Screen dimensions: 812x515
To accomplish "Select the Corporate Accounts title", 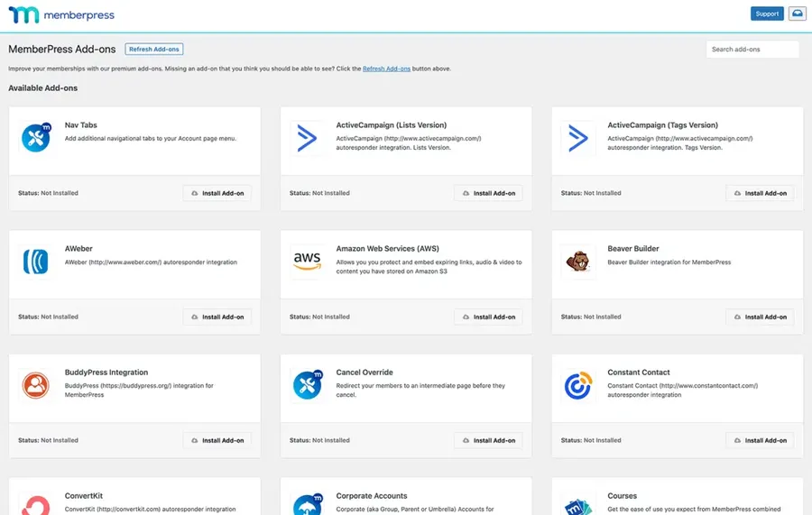I will [x=372, y=496].
